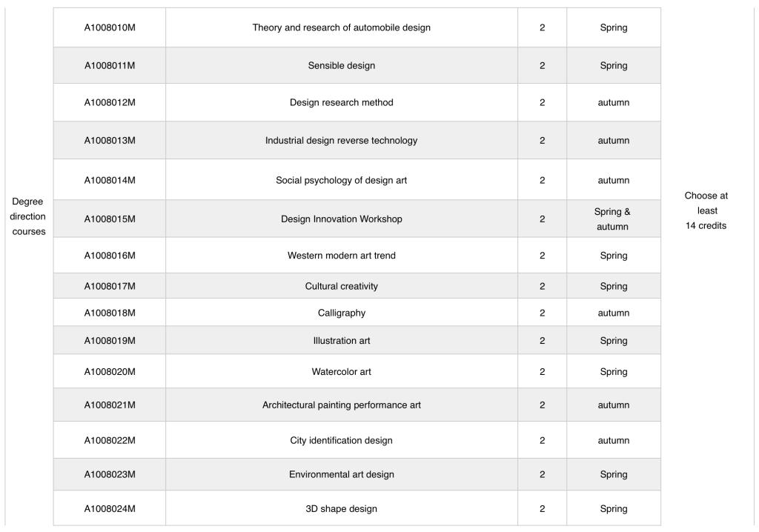Click the 'Sensible design' course name
The height and width of the screenshot is (532, 759).
(341, 65)
